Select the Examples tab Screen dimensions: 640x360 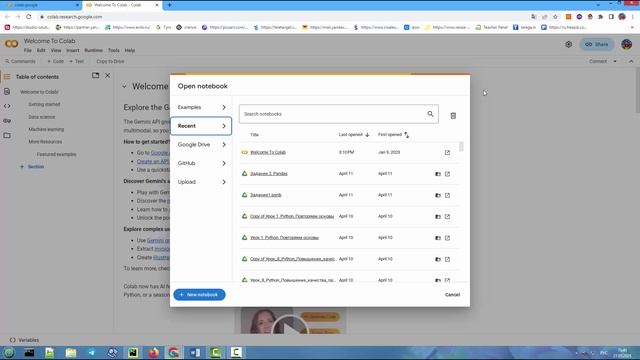tap(201, 107)
